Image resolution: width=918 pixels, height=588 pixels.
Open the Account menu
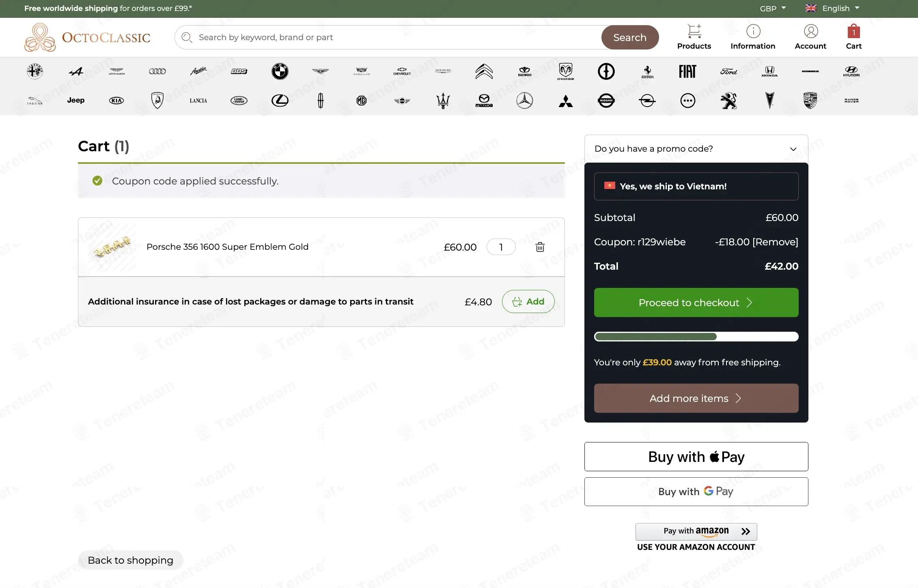pos(810,37)
